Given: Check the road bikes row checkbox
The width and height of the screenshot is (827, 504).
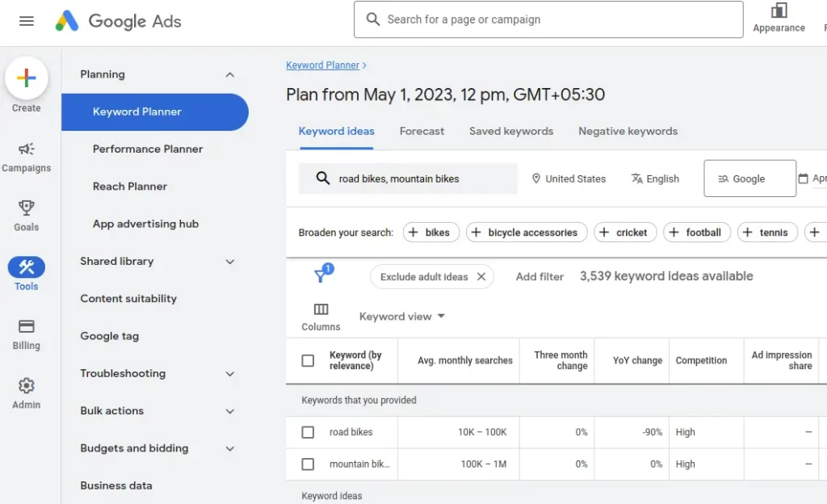Looking at the screenshot, I should tap(308, 432).
